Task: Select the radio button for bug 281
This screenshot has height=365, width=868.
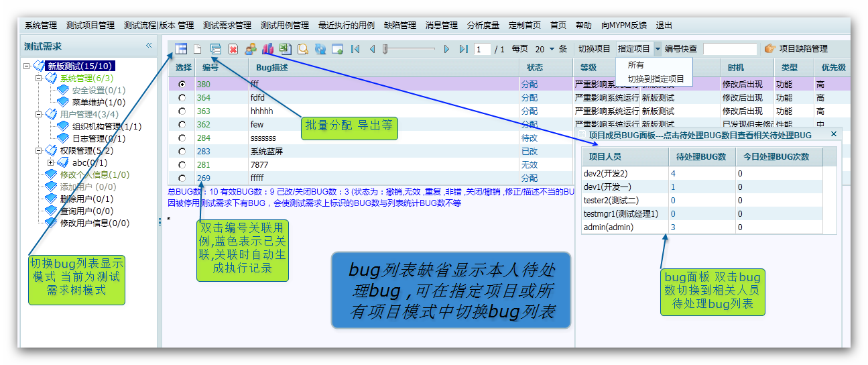Action: 182,165
